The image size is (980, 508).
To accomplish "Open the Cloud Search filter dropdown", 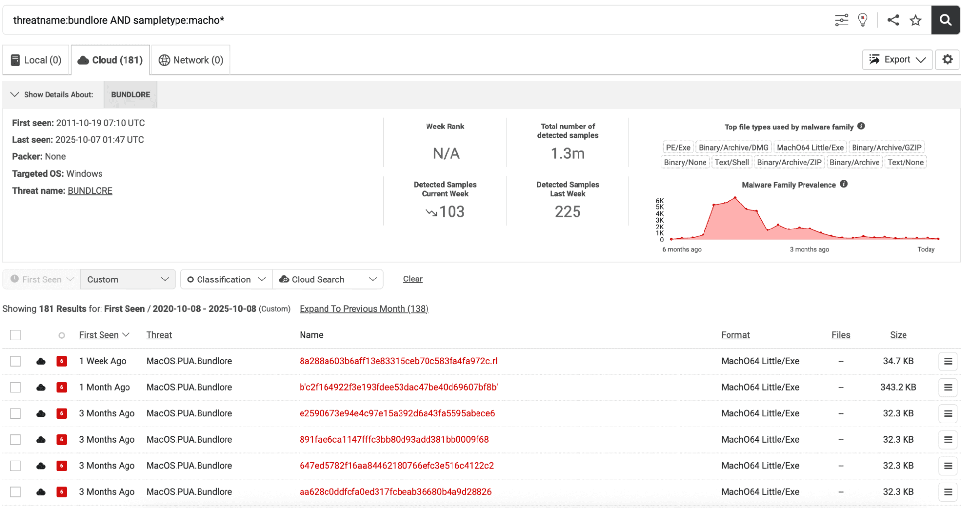I will click(x=327, y=279).
